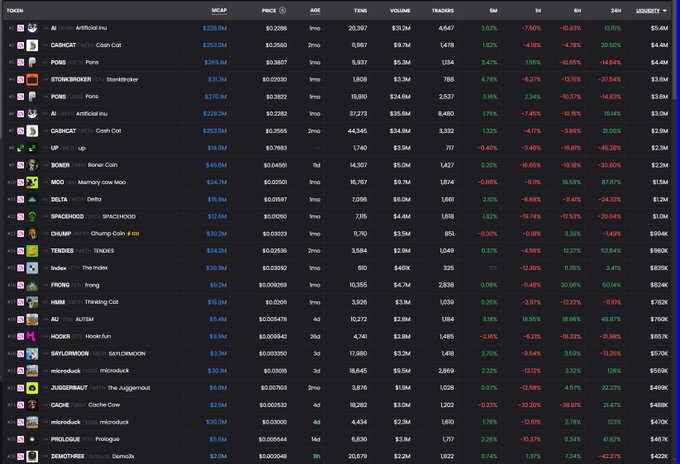
Task: Click the HMM Thinking Cat token logo
Action: (32, 302)
